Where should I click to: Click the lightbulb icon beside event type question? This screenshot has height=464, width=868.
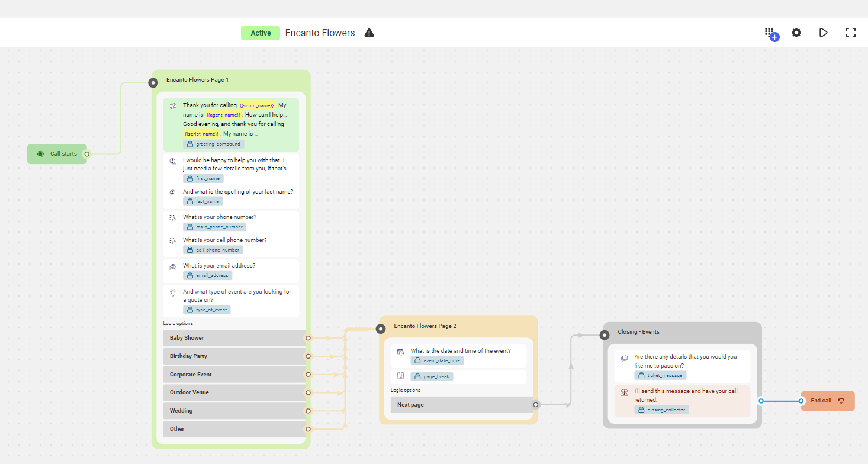tap(173, 292)
